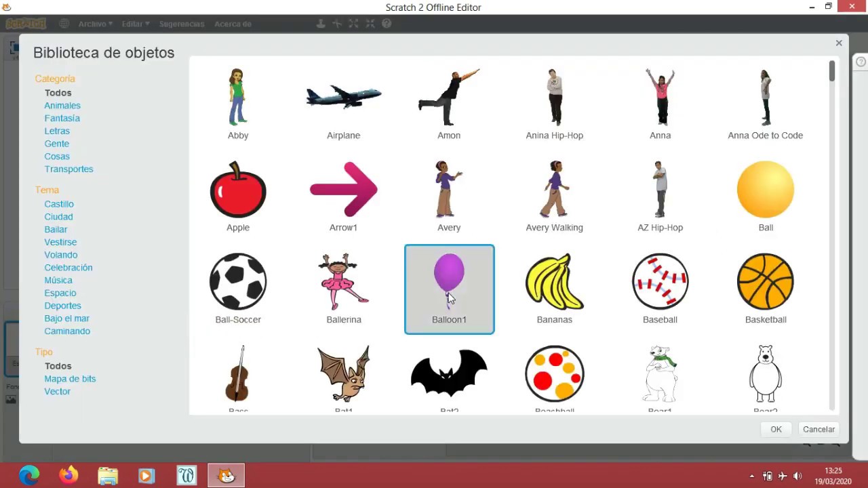This screenshot has width=868, height=488.
Task: Pick the red Apple sprite
Action: tap(238, 197)
